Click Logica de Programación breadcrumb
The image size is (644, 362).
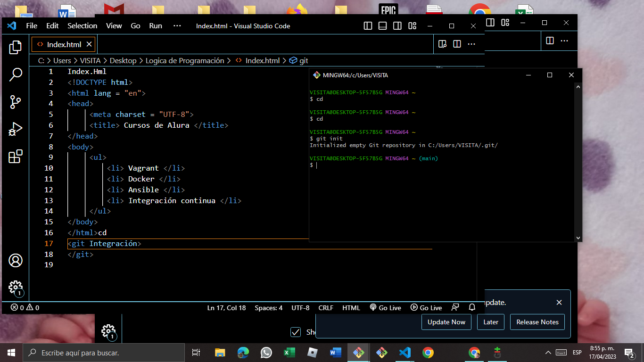tap(185, 61)
